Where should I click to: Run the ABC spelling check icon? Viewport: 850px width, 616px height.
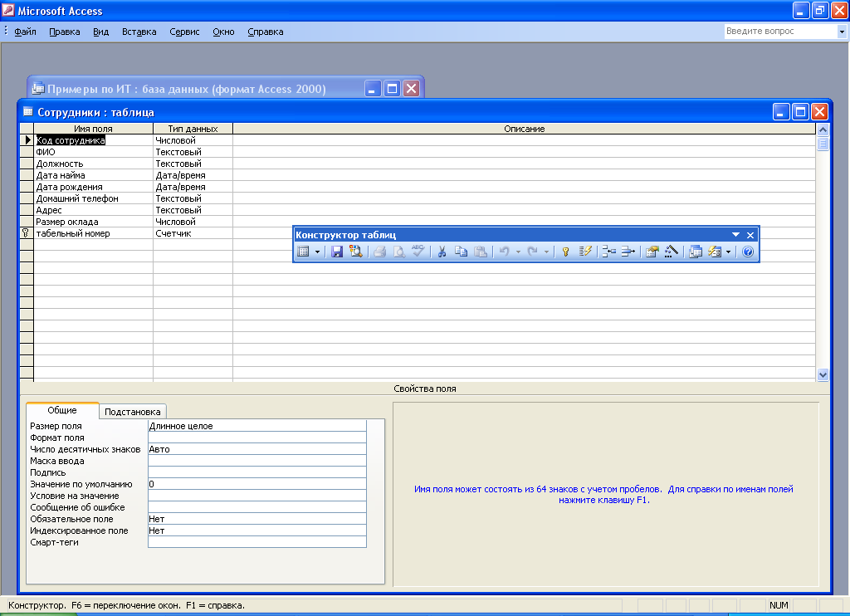pyautogui.click(x=418, y=252)
